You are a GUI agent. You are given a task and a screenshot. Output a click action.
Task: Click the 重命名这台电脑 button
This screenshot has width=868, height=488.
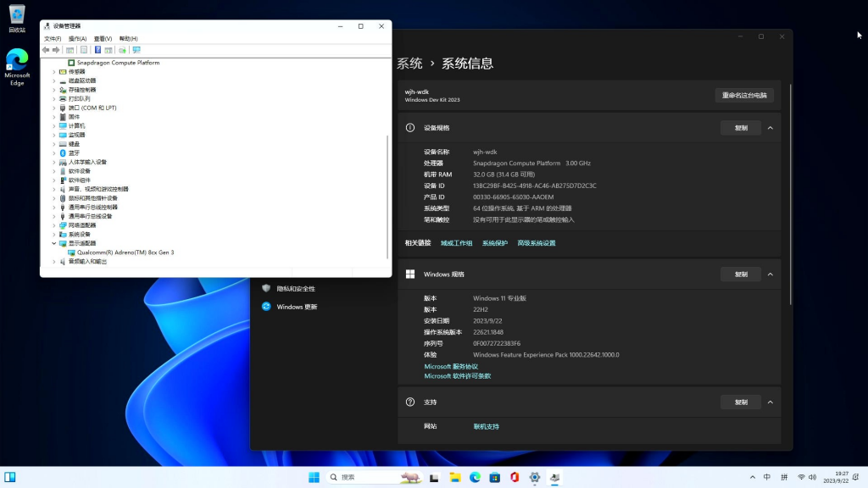(744, 95)
